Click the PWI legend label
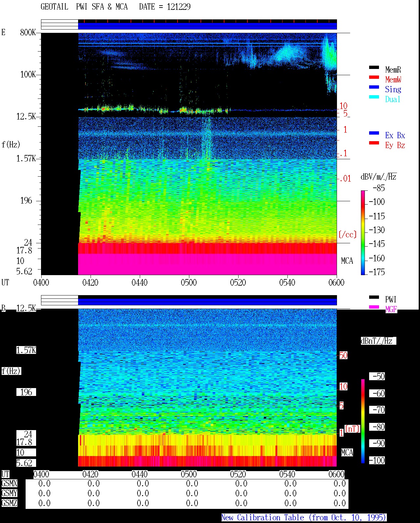 click(x=391, y=299)
